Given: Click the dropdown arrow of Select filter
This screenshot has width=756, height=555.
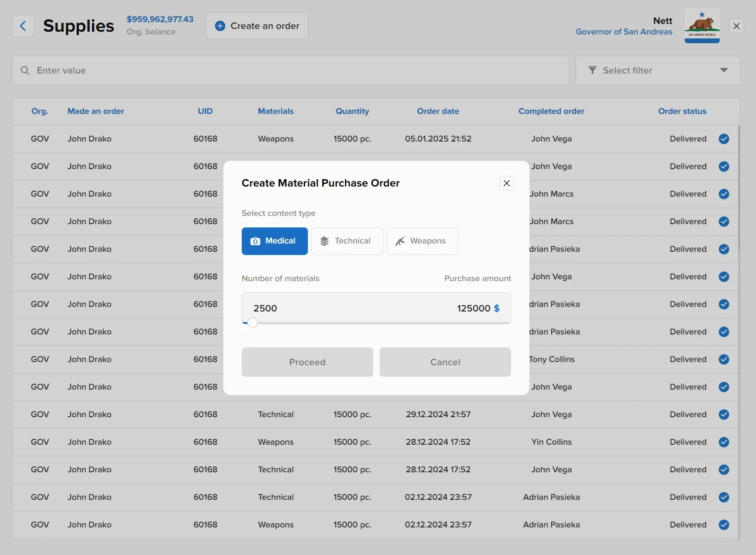Looking at the screenshot, I should pos(724,70).
